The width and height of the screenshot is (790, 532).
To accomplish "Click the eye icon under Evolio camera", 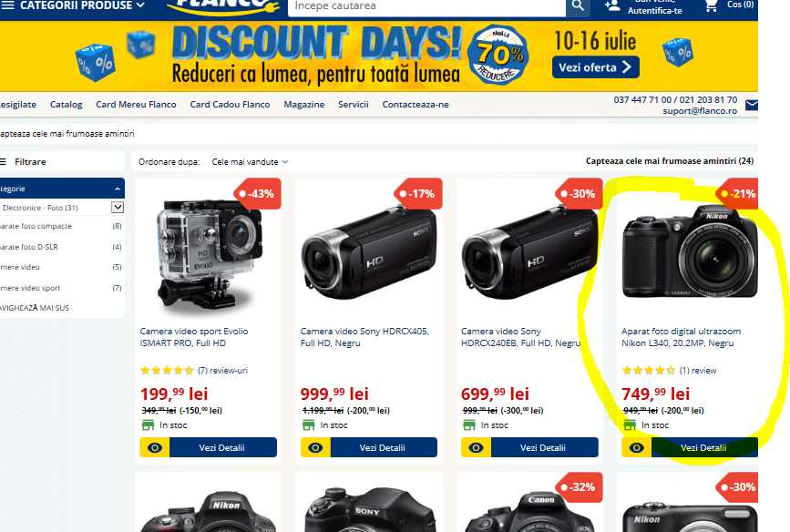I will pyautogui.click(x=155, y=447).
